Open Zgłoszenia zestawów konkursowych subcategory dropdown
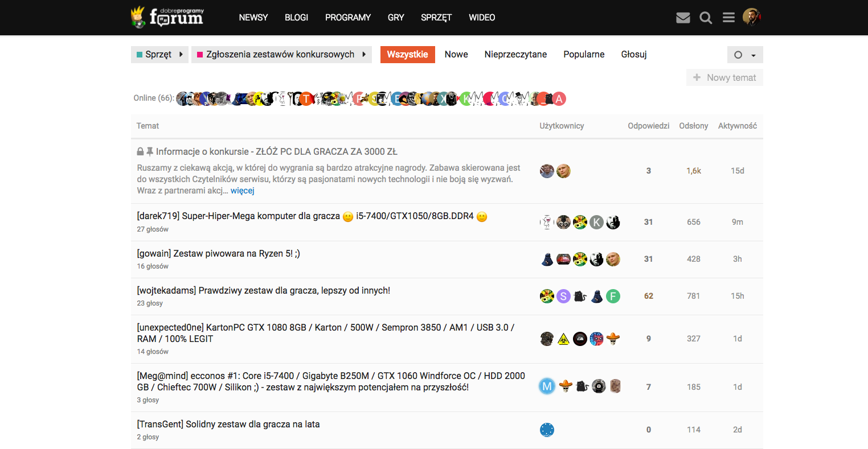 pos(281,55)
